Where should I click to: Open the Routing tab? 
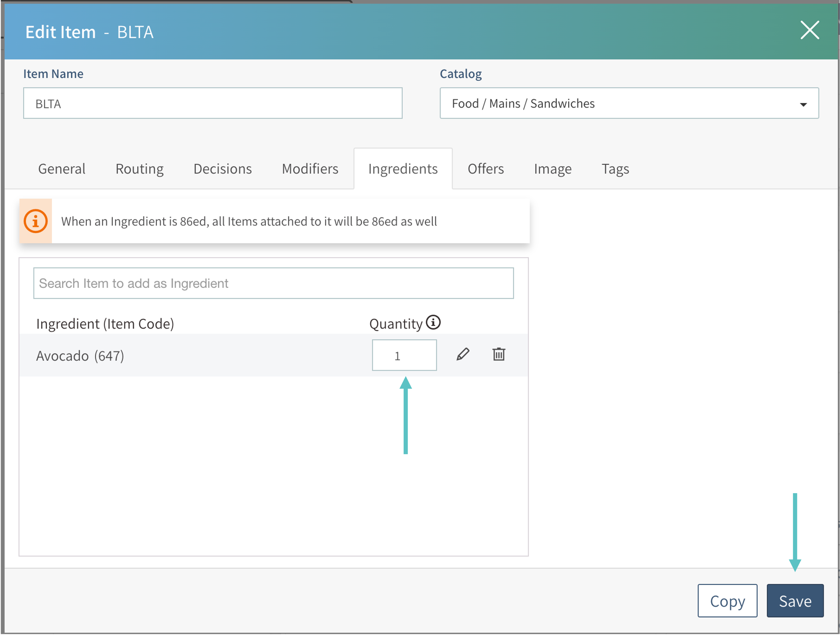[x=139, y=169]
